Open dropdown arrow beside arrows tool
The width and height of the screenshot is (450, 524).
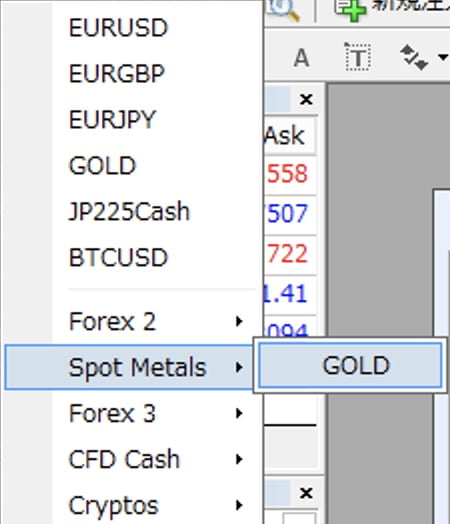tap(443, 57)
